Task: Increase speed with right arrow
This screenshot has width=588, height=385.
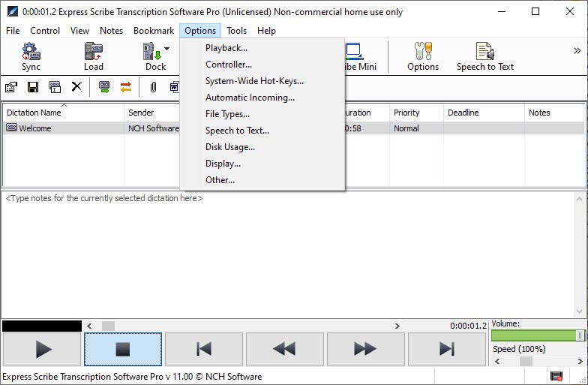Action: (x=580, y=362)
